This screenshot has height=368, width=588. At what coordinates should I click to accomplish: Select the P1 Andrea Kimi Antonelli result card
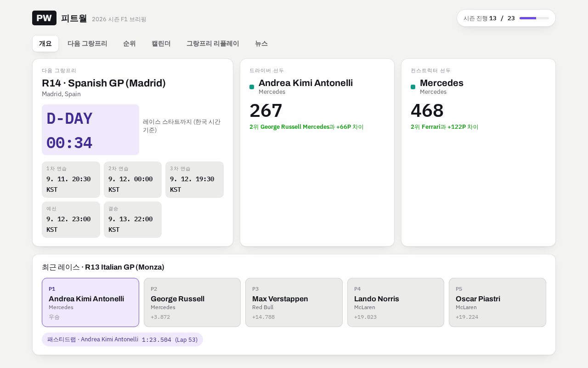90,302
